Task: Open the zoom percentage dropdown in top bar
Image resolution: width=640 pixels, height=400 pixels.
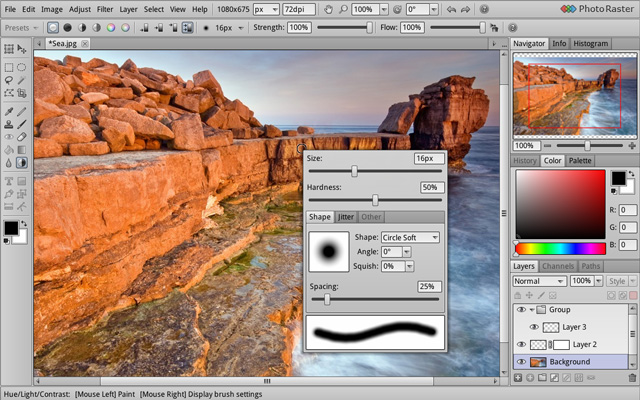Action: click(x=384, y=9)
